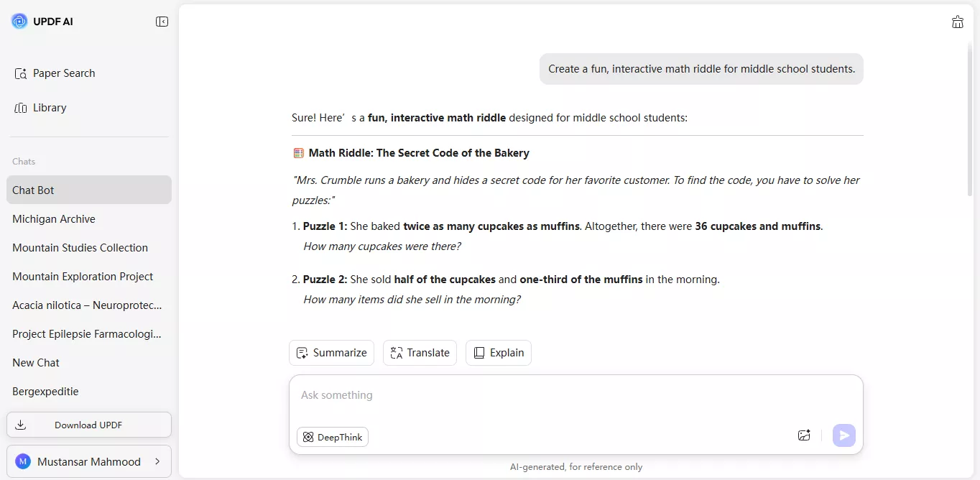This screenshot has width=980, height=480.
Task: Open Paper Search in the sidebar
Action: pyautogui.click(x=64, y=73)
